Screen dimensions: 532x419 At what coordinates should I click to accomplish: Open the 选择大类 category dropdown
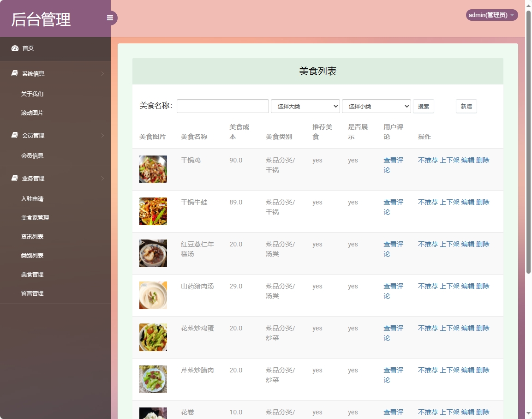[x=305, y=106]
